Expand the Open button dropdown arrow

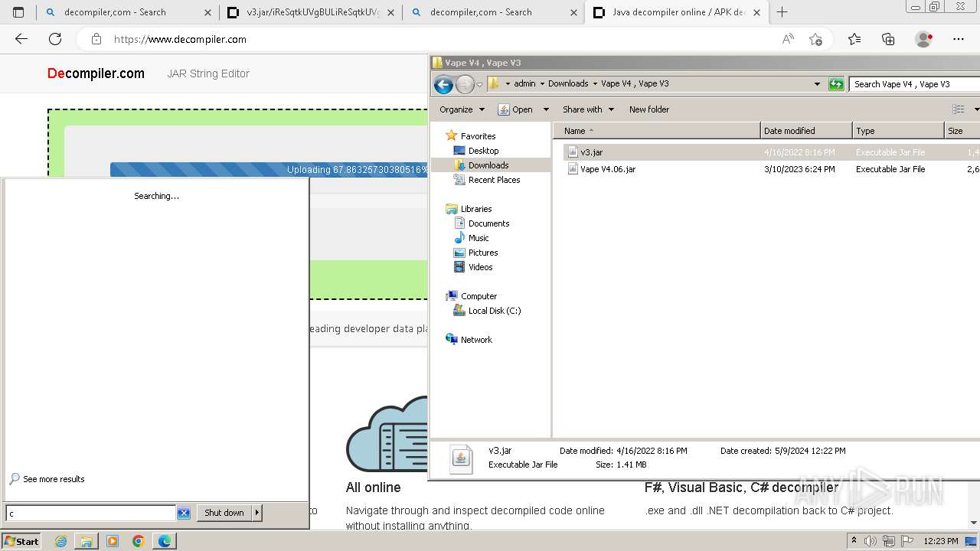(x=546, y=109)
